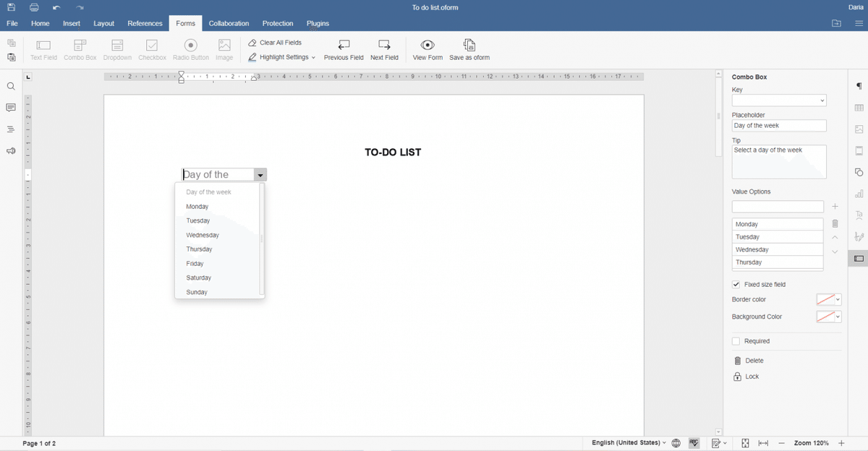The image size is (868, 451).
Task: Click Save as oform button
Action: tap(469, 50)
